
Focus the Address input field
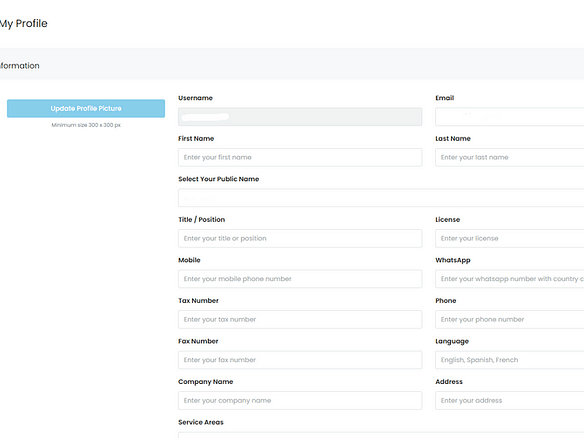coord(510,400)
